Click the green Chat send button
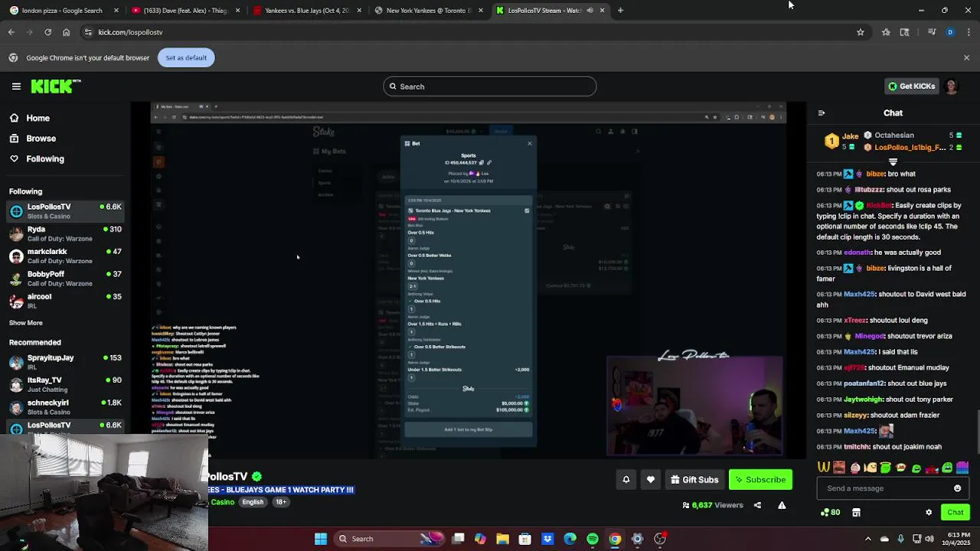This screenshot has height=551, width=980. [955, 513]
